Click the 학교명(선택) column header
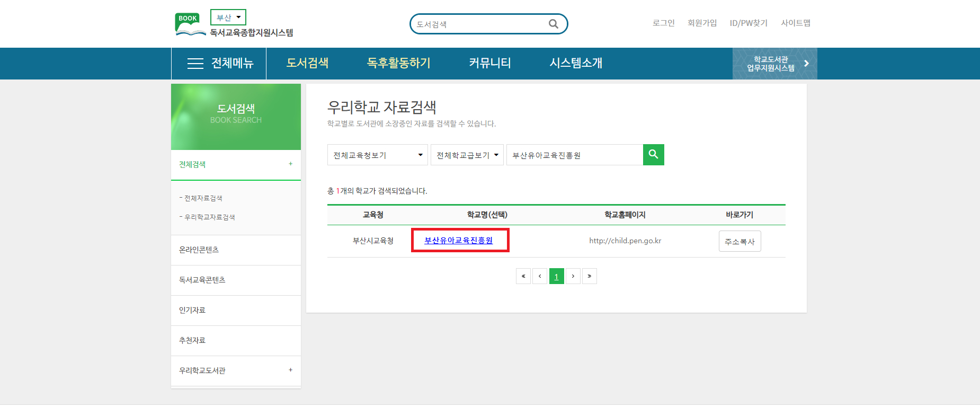 487,215
